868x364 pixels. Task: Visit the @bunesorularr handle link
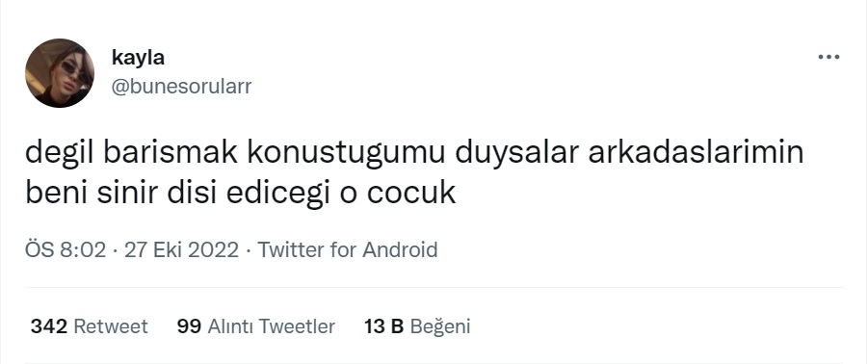(x=181, y=87)
